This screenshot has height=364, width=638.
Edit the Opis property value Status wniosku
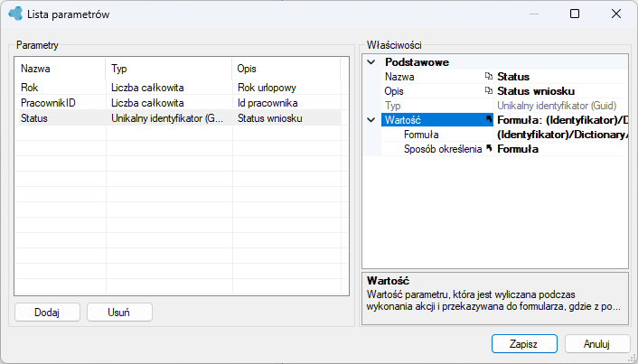[561, 91]
